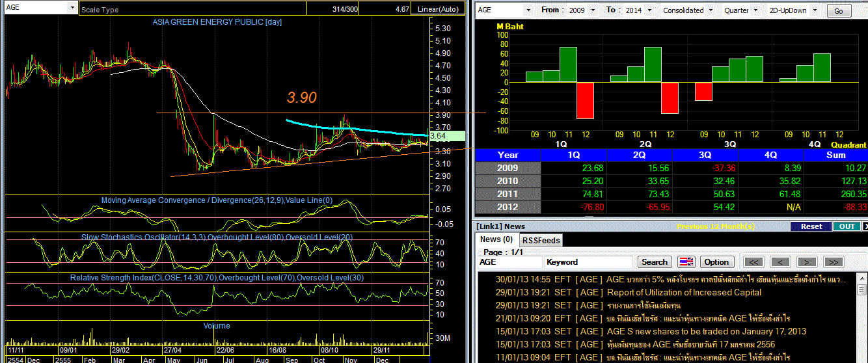The width and height of the screenshot is (868, 363).
Task: Click the news list scrollbar up arrow
Action: pyautogui.click(x=863, y=278)
